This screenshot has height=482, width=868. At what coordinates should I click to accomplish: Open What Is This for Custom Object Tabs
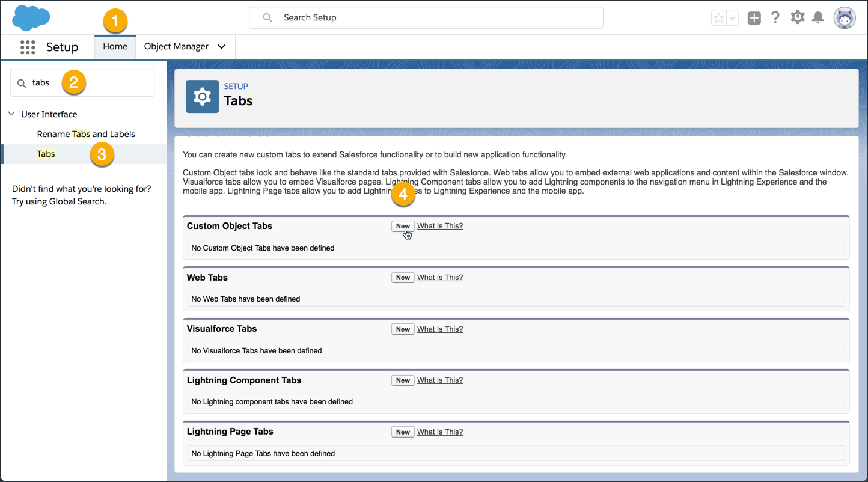pos(440,226)
